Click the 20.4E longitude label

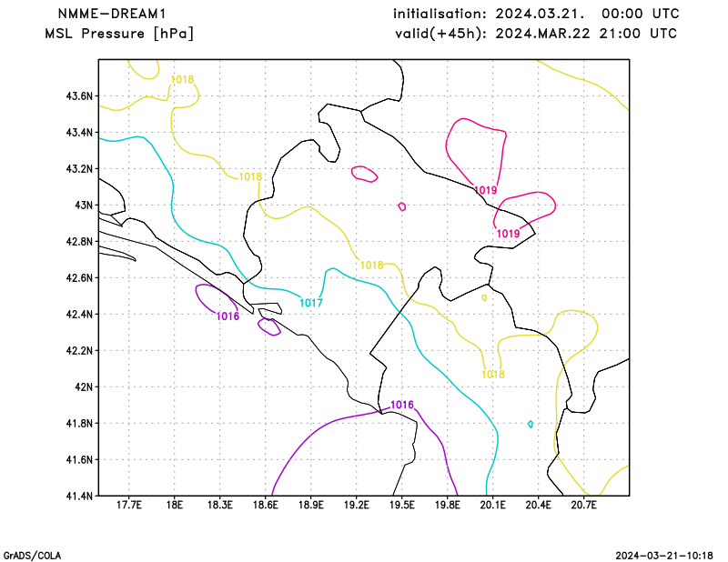(x=539, y=505)
